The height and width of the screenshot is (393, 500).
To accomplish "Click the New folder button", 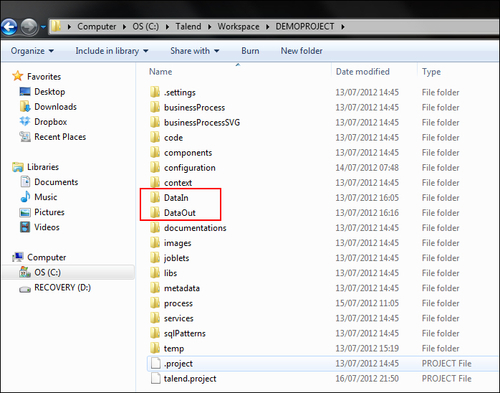I will [x=301, y=51].
